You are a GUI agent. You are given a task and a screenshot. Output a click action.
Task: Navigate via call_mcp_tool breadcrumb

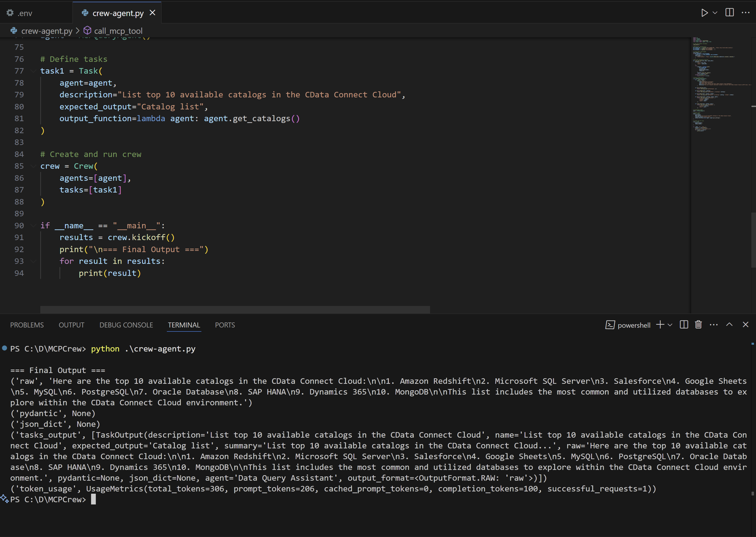click(118, 30)
